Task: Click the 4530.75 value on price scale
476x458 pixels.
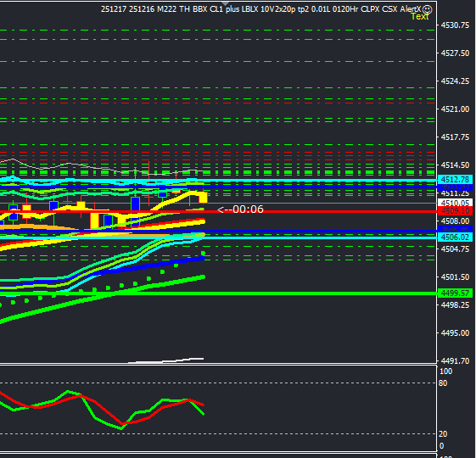Action: click(455, 25)
